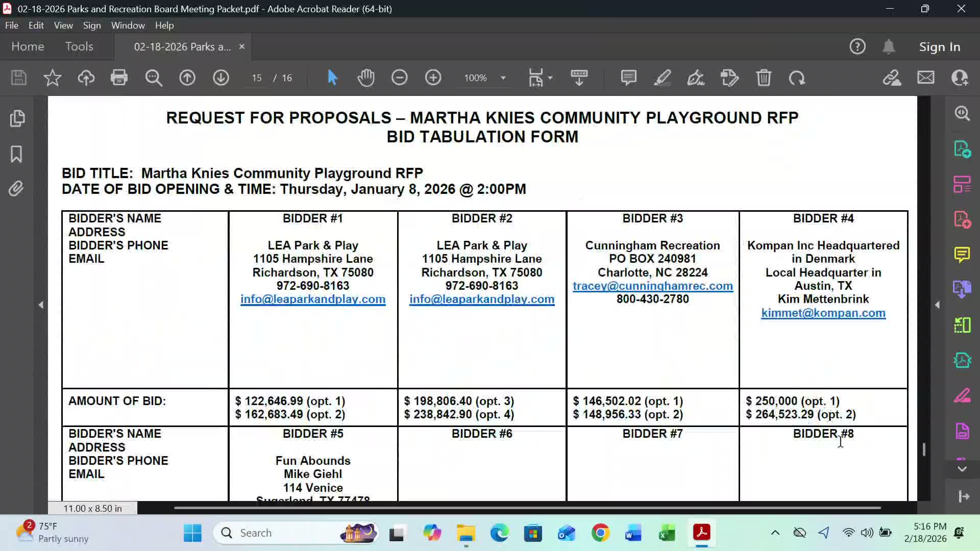Expand the fit page options dropdown
The height and width of the screenshot is (551, 980).
[550, 78]
